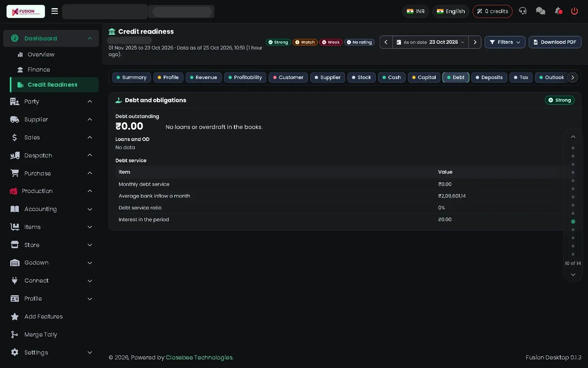Toggle the Weak rating filter
Viewport: 588px width, 368px height.
(331, 42)
